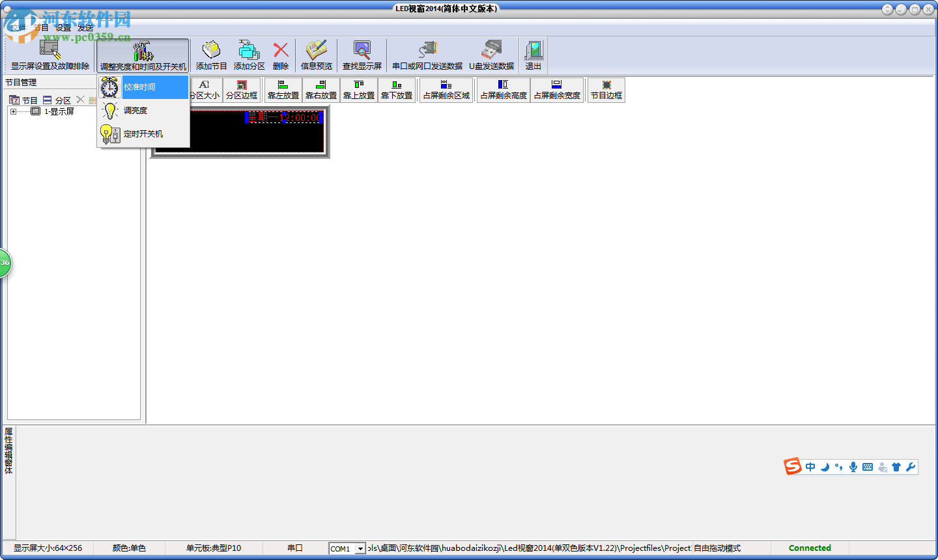Toggle the Sogou 中 Chinese/English mode

[x=810, y=467]
